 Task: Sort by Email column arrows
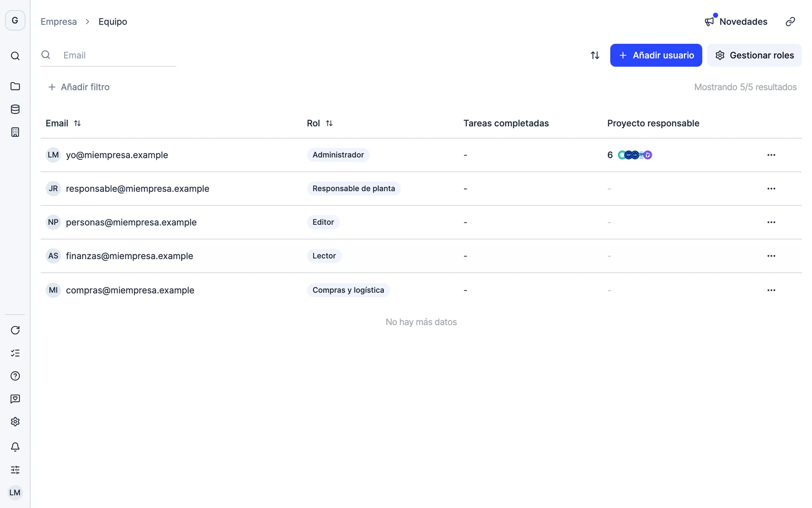pos(77,123)
